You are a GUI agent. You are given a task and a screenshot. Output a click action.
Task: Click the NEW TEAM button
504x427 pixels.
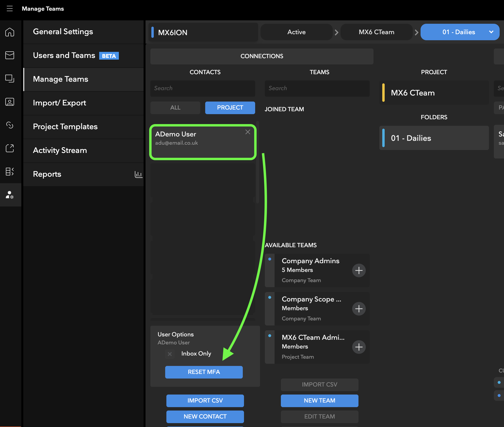click(x=319, y=401)
